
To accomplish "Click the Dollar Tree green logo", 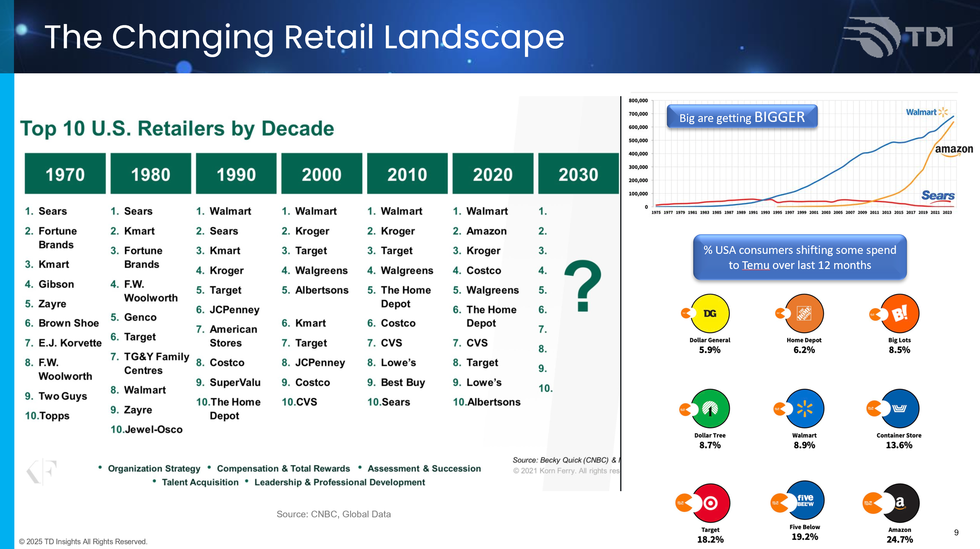I will click(710, 409).
